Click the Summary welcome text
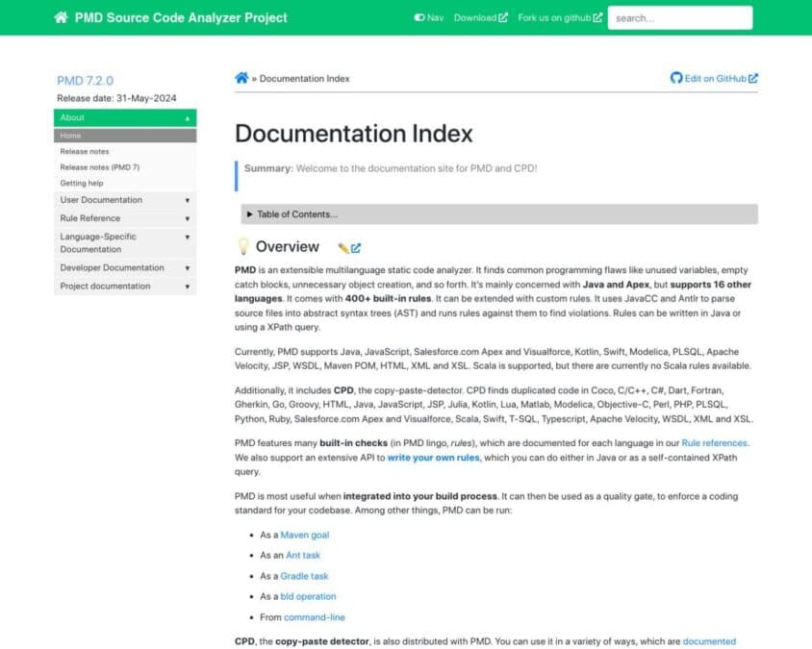812x649 pixels. tap(391, 168)
